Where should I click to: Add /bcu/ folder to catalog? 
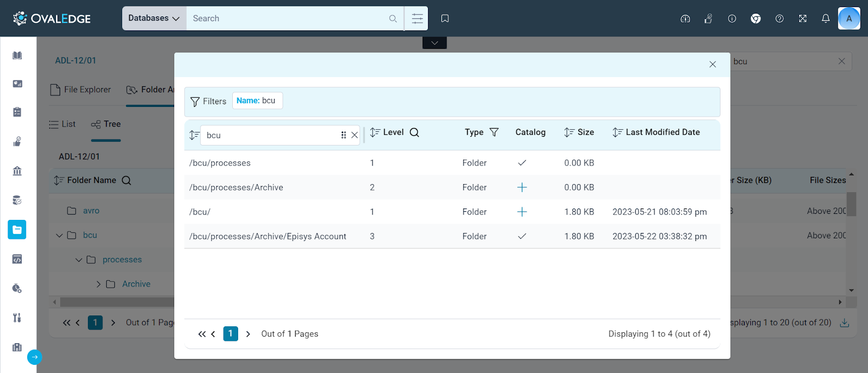[522, 212]
